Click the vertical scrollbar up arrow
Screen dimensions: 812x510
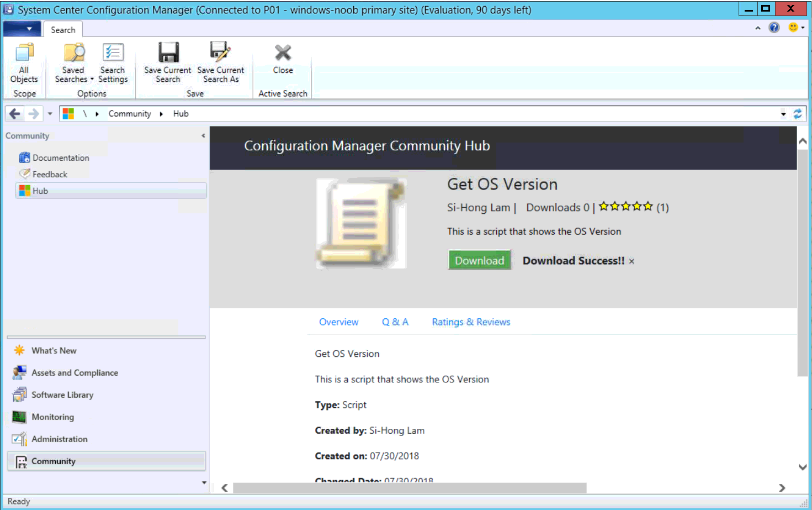(803, 141)
